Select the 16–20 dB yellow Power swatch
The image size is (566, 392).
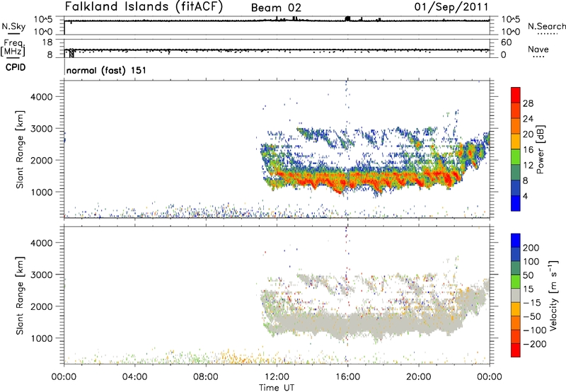point(516,141)
